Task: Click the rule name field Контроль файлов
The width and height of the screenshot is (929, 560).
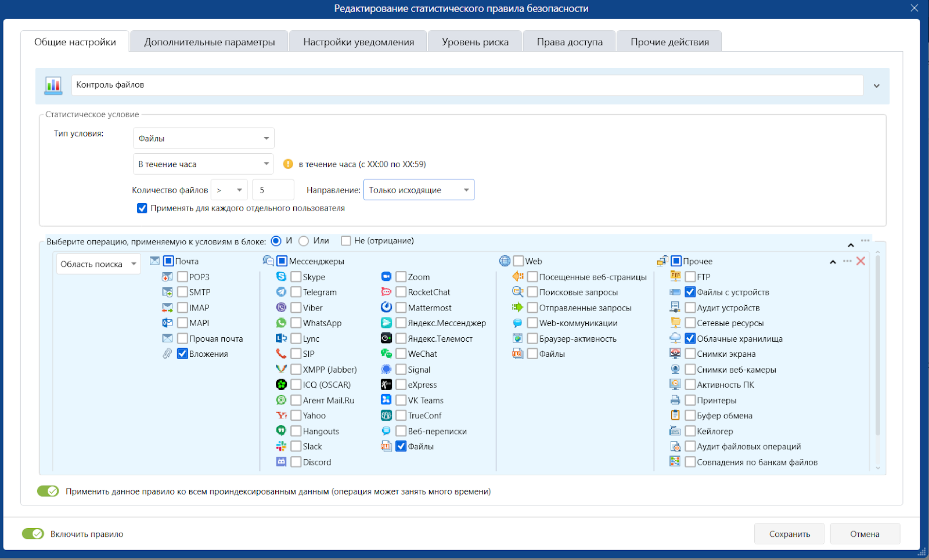Action: (x=467, y=85)
